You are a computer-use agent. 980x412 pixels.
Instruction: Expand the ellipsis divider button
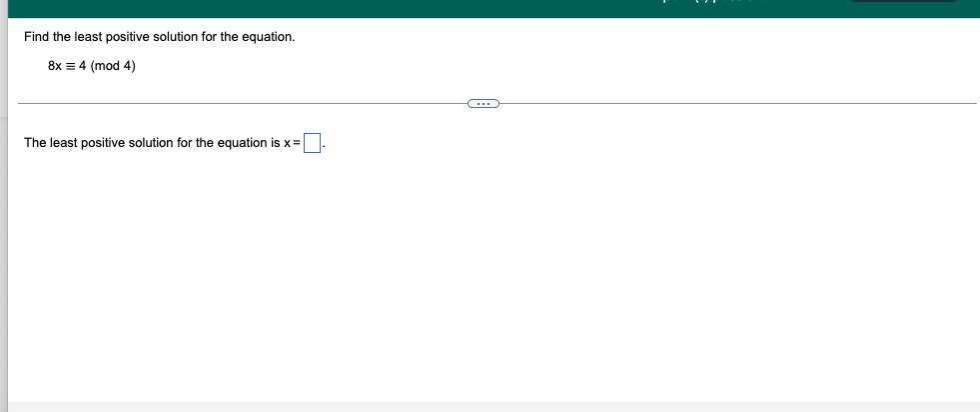tap(484, 104)
